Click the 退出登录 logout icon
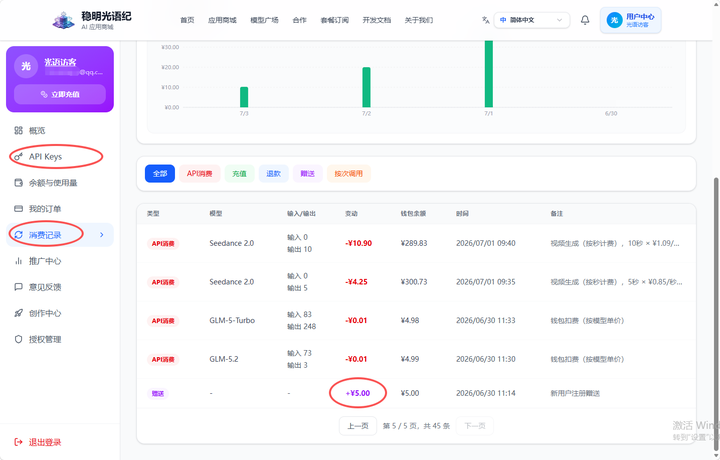This screenshot has width=720, height=460. click(x=18, y=442)
